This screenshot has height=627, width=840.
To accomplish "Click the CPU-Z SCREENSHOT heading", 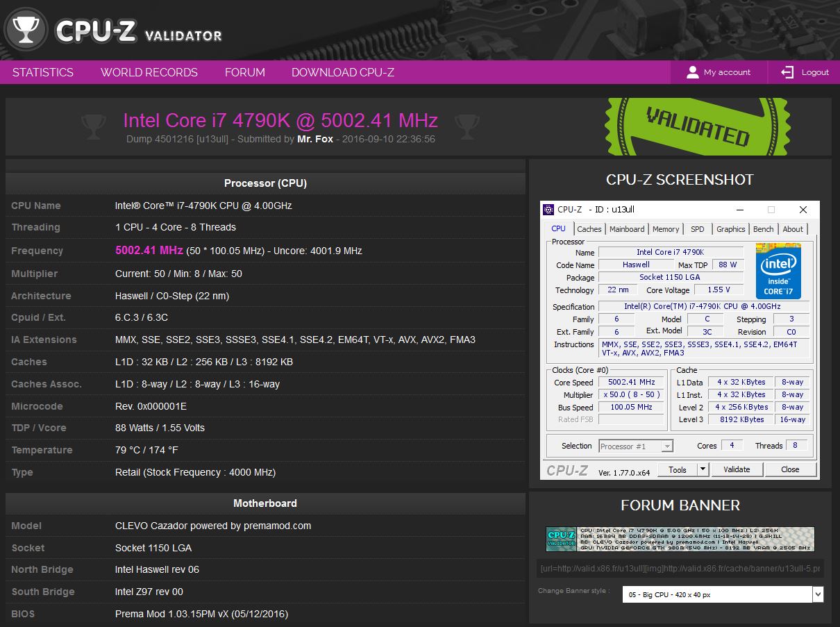I will pos(680,179).
